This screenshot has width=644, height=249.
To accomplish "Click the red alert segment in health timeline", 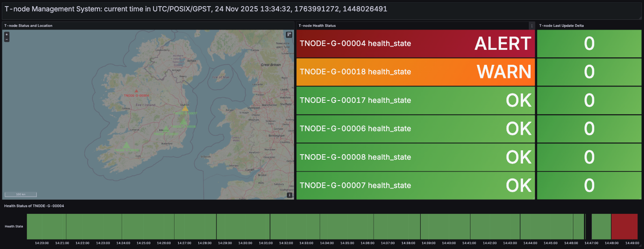I will tap(624, 226).
